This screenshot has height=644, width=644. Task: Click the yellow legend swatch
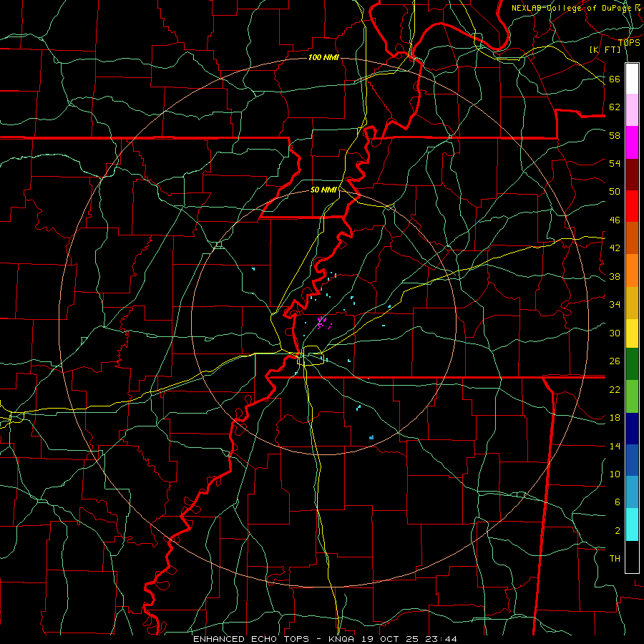point(632,333)
